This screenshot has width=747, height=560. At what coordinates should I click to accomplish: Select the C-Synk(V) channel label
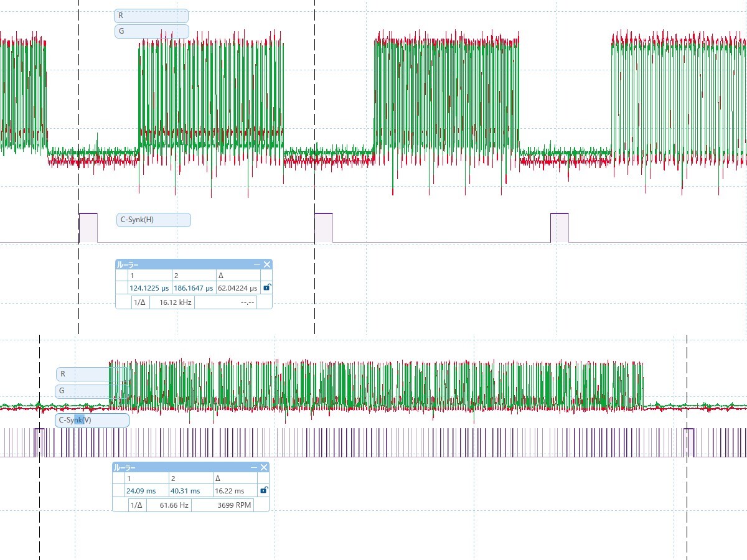click(92, 421)
